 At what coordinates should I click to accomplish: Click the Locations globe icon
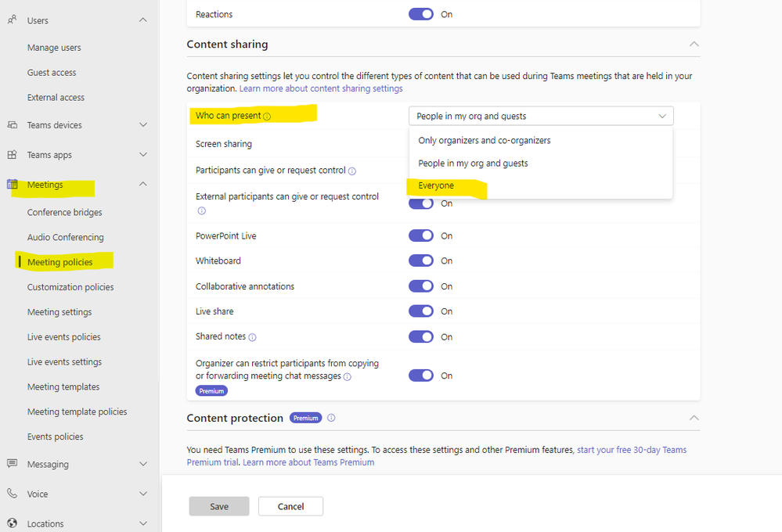click(12, 523)
